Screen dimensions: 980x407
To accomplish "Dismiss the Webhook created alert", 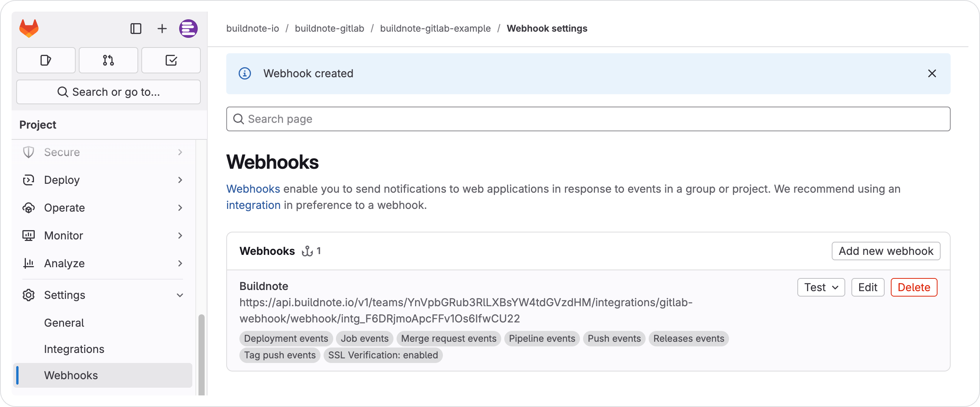I will click(932, 73).
